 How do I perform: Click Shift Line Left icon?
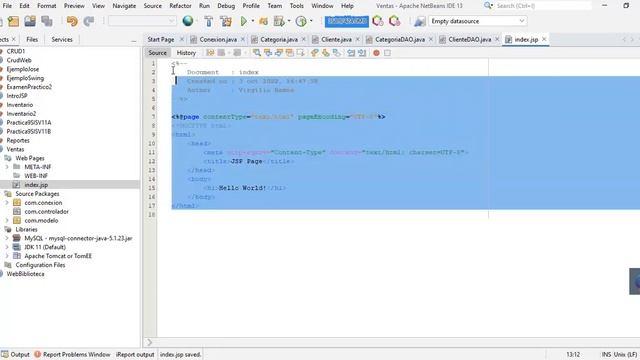(351, 53)
